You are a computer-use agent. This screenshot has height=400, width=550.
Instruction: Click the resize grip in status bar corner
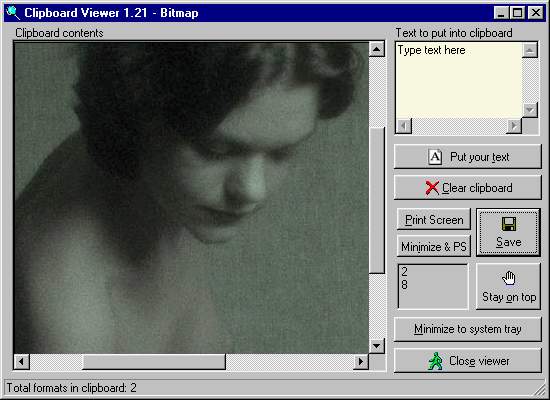pyautogui.click(x=540, y=390)
